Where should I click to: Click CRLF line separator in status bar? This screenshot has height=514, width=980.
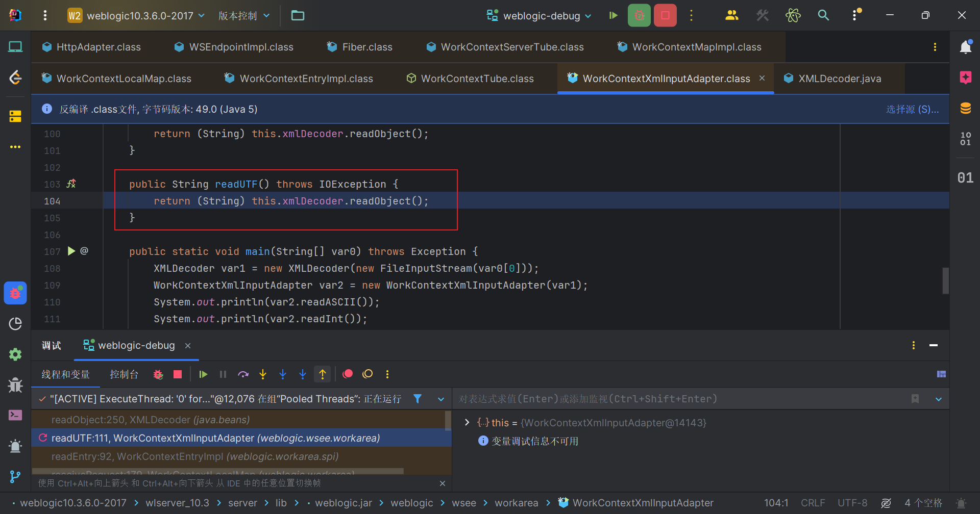click(813, 503)
